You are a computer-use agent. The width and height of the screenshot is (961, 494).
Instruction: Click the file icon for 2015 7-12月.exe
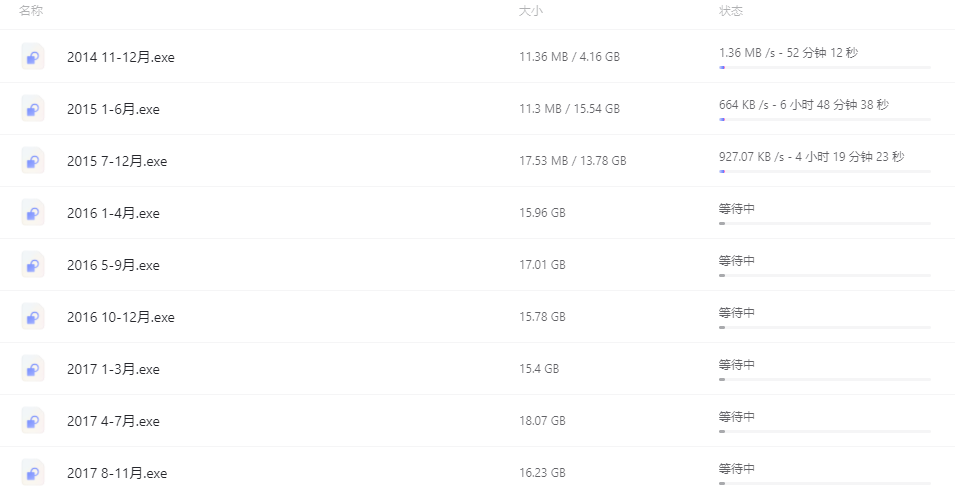pos(32,161)
